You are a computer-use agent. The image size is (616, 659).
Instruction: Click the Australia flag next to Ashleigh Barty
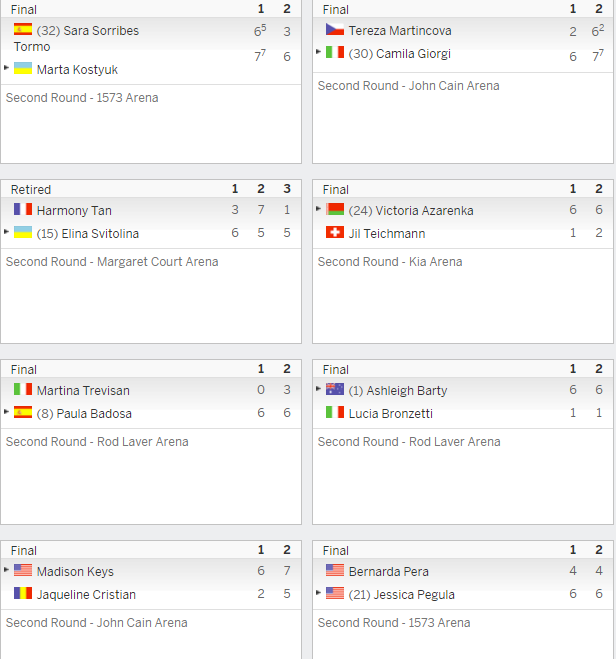(335, 389)
